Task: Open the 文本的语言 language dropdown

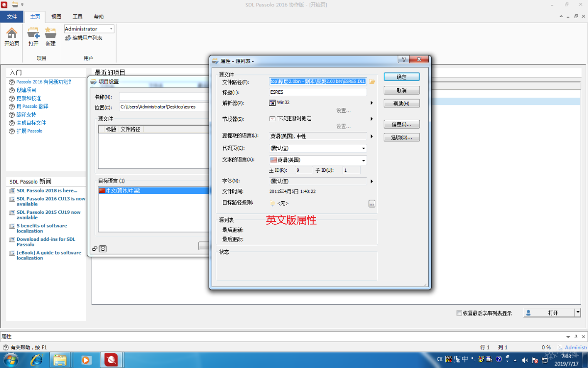Action: (364, 160)
